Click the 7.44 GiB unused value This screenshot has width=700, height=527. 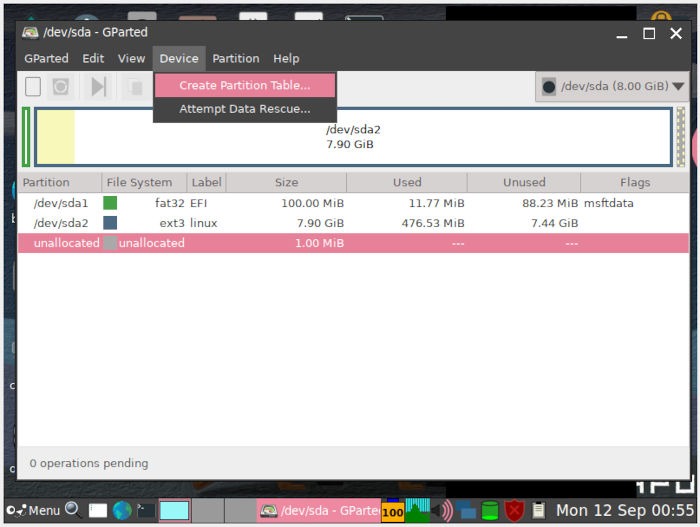tap(554, 223)
